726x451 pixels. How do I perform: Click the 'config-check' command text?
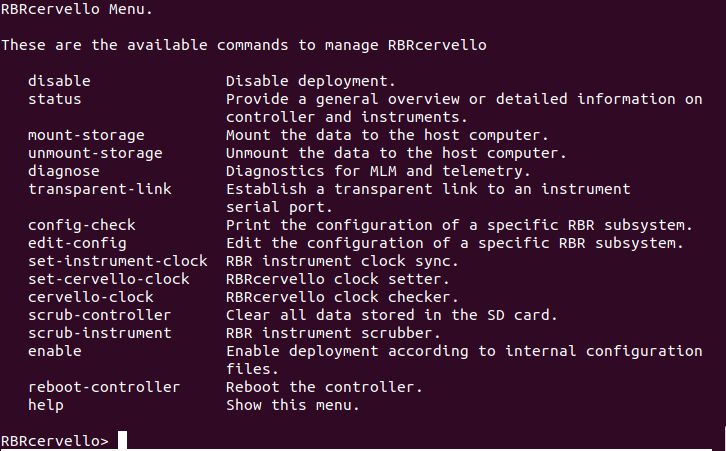[81, 225]
